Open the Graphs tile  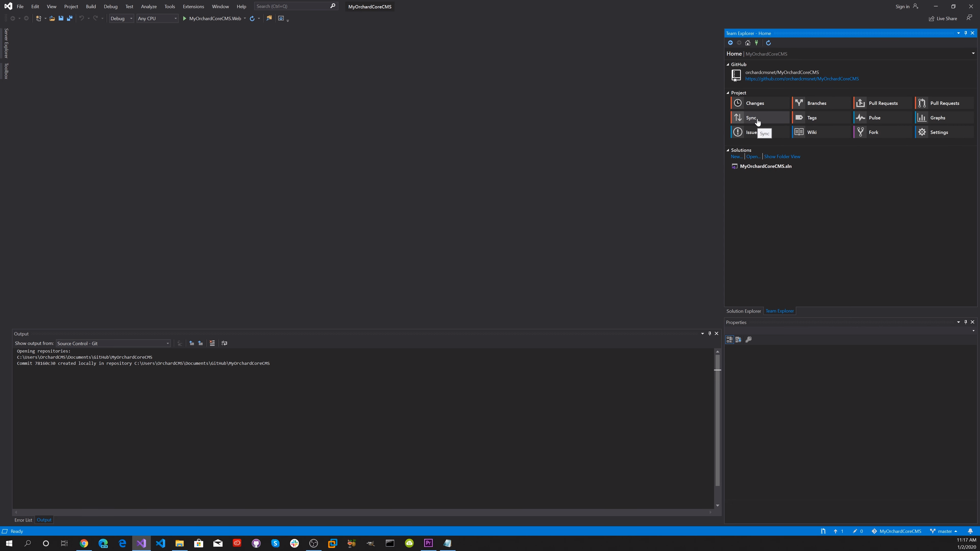(944, 118)
